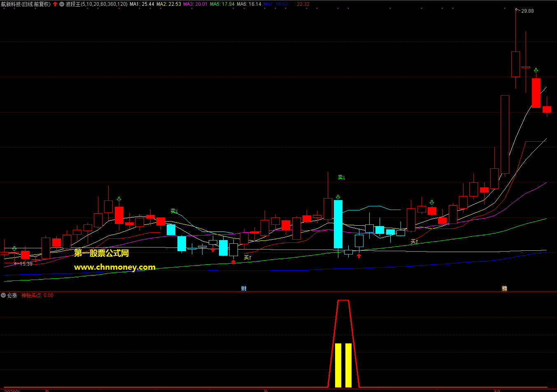Click the big cyan drop candlestick
Image resolution: width=557 pixels, height=392 pixels.
pos(338,224)
